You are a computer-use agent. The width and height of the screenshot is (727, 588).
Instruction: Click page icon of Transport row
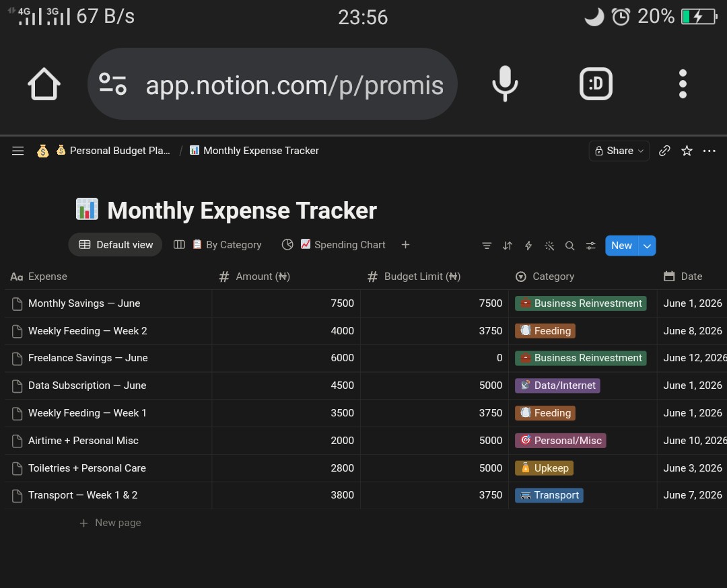(x=17, y=496)
